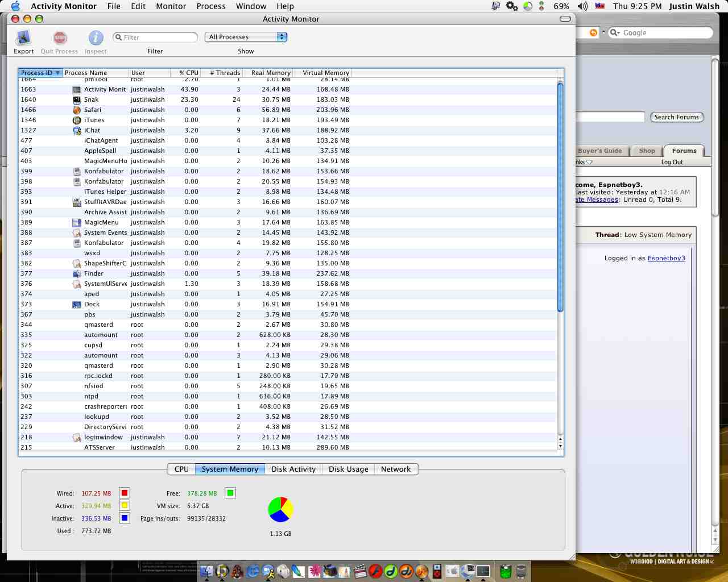This screenshot has width=728, height=582.
Task: Open the All Processes show dropdown
Action: 246,37
